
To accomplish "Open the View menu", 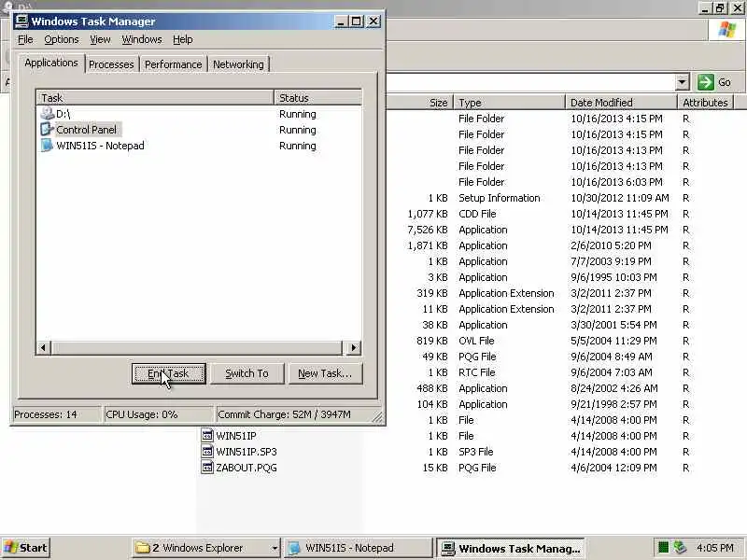I will (x=100, y=39).
